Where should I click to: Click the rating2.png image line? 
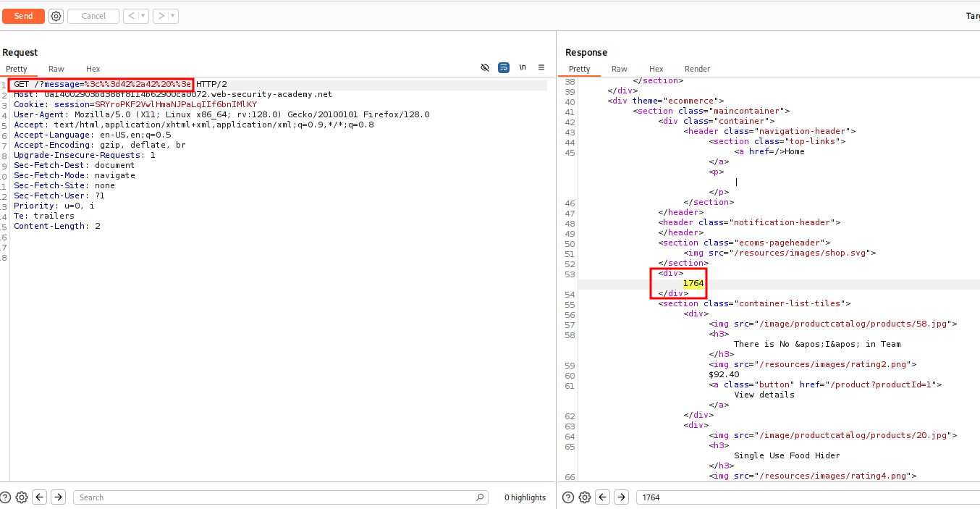click(813, 364)
